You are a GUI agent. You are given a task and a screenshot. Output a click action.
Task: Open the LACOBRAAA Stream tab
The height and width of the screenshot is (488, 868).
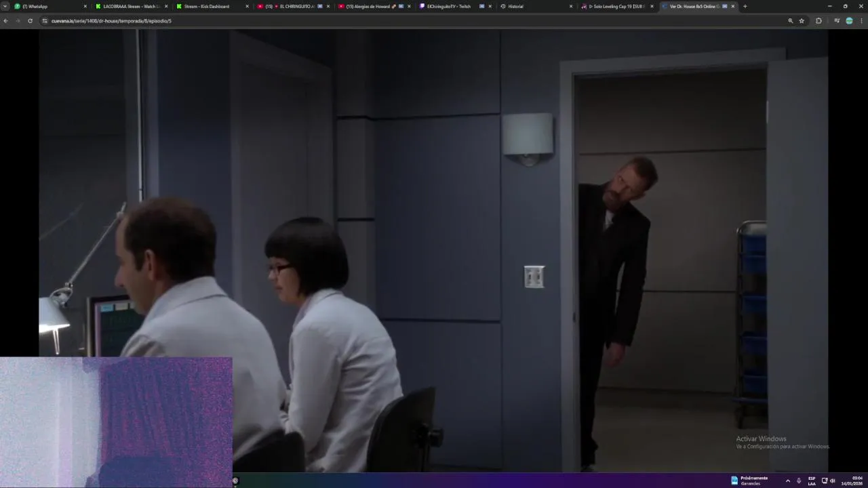[132, 6]
